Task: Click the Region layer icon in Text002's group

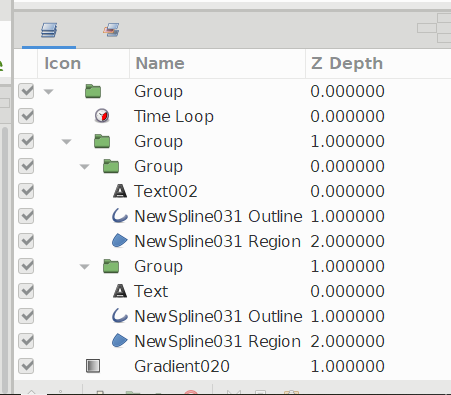Action: pyautogui.click(x=120, y=241)
